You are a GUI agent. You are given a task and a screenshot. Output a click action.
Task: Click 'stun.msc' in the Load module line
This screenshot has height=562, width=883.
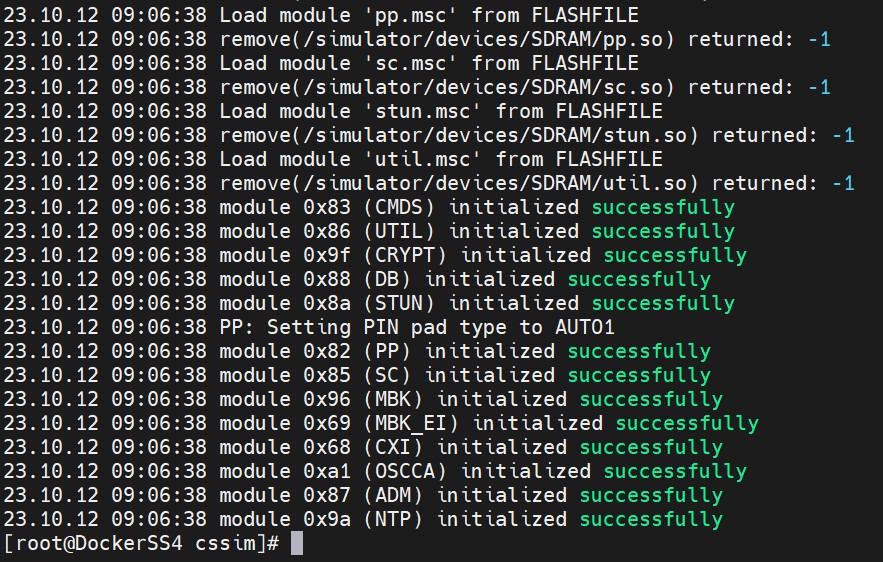[x=422, y=111]
